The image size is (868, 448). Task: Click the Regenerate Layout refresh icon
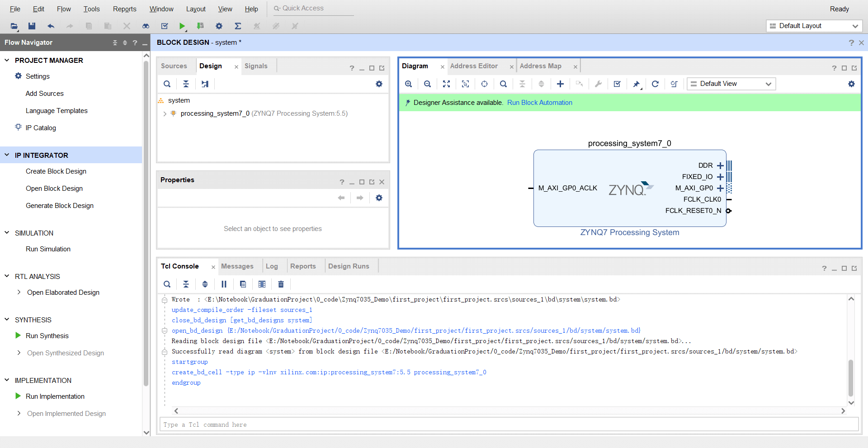coord(655,84)
